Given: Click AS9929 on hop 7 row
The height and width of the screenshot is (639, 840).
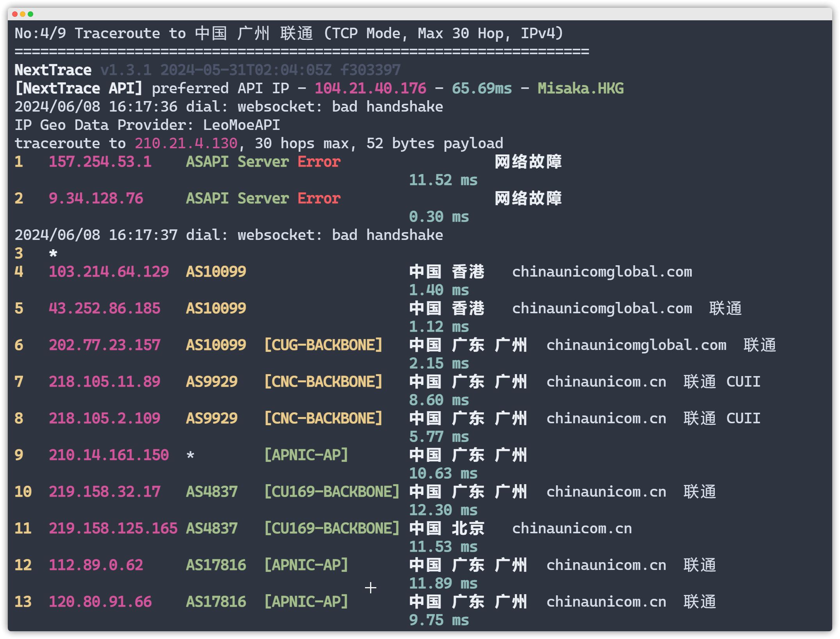Looking at the screenshot, I should click(212, 382).
